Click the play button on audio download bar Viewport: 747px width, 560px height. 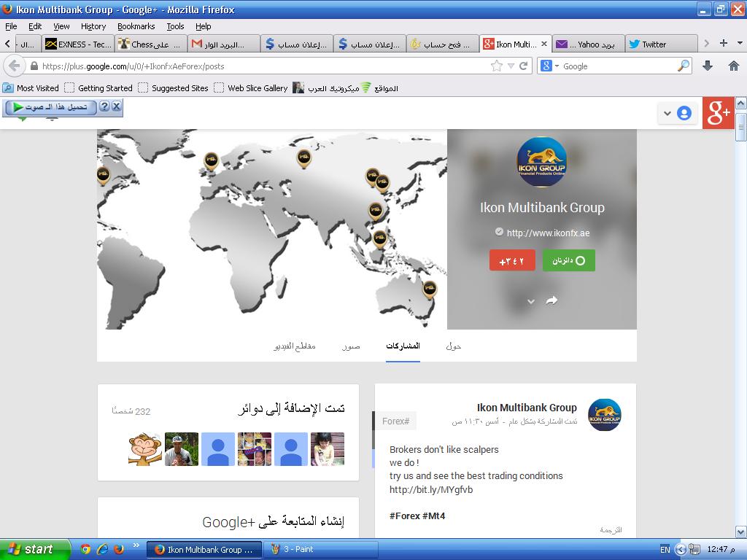pyautogui.click(x=18, y=107)
